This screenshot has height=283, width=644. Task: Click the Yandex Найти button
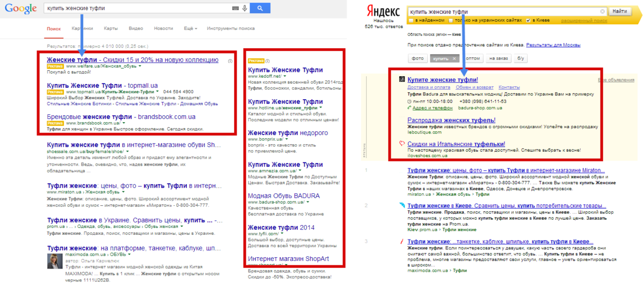pyautogui.click(x=619, y=11)
